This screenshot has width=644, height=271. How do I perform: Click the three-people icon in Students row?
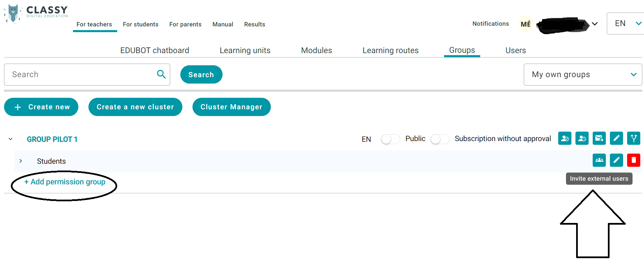point(599,160)
